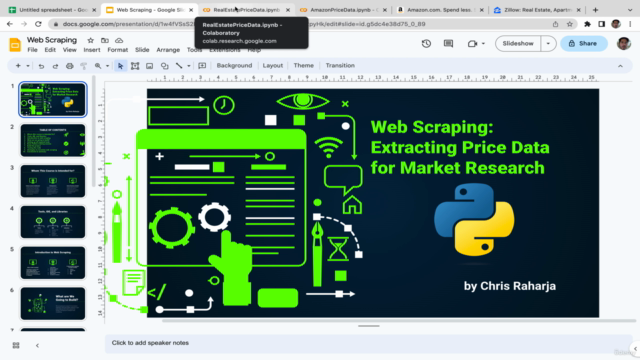Open the version history clock icon
Image resolution: width=640 pixels, height=360 pixels.
(x=426, y=43)
